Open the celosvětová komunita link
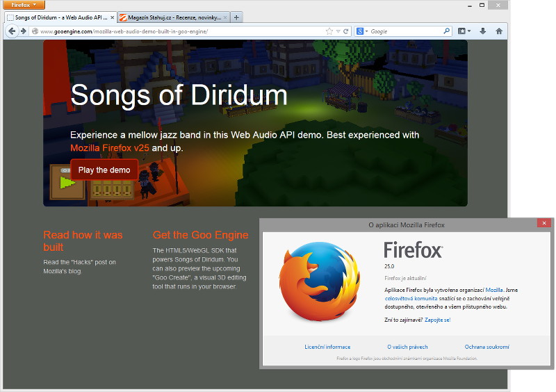556x392 pixels. pyautogui.click(x=411, y=298)
